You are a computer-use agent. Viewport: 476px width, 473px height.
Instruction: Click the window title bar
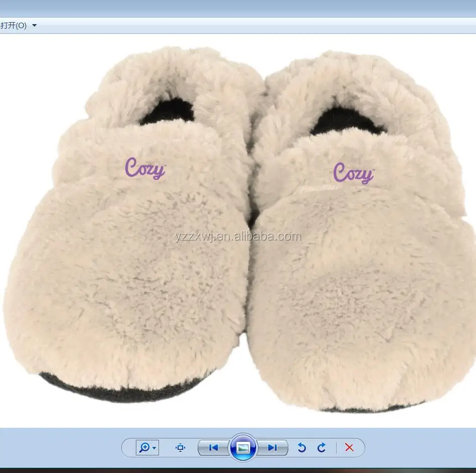[x=238, y=8]
